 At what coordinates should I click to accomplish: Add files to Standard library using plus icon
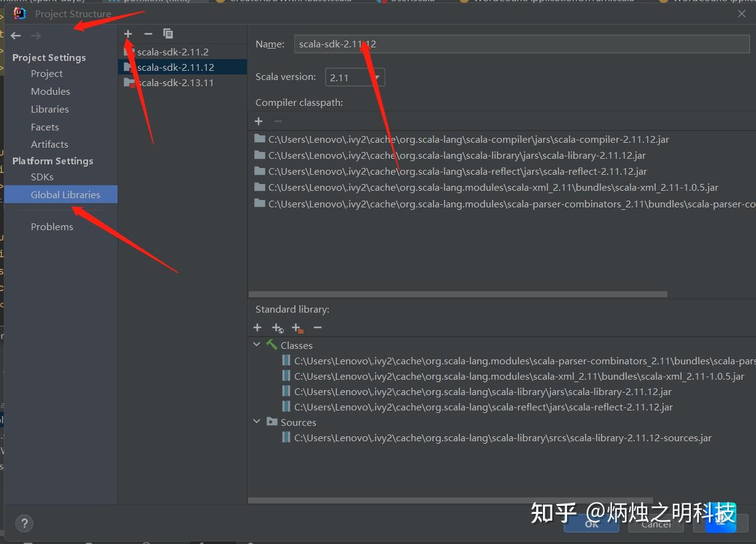click(x=257, y=327)
